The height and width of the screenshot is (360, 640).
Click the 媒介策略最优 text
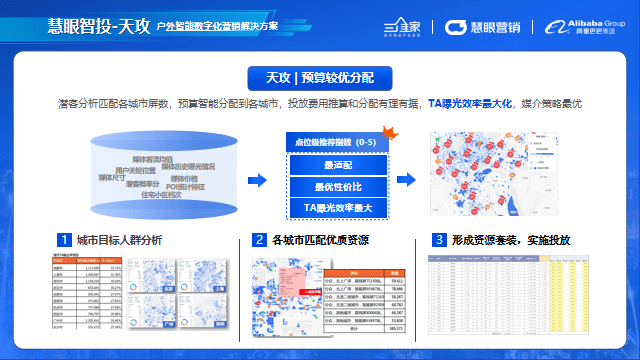(x=551, y=104)
